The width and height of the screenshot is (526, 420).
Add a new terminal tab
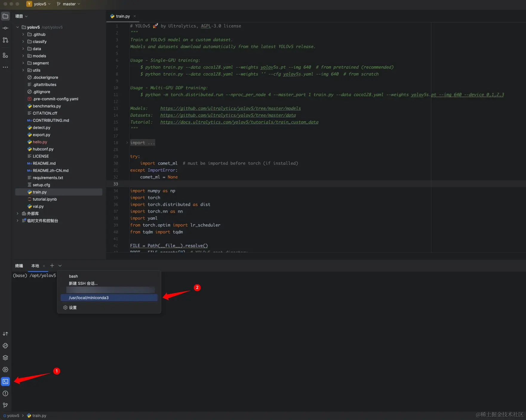pyautogui.click(x=52, y=266)
